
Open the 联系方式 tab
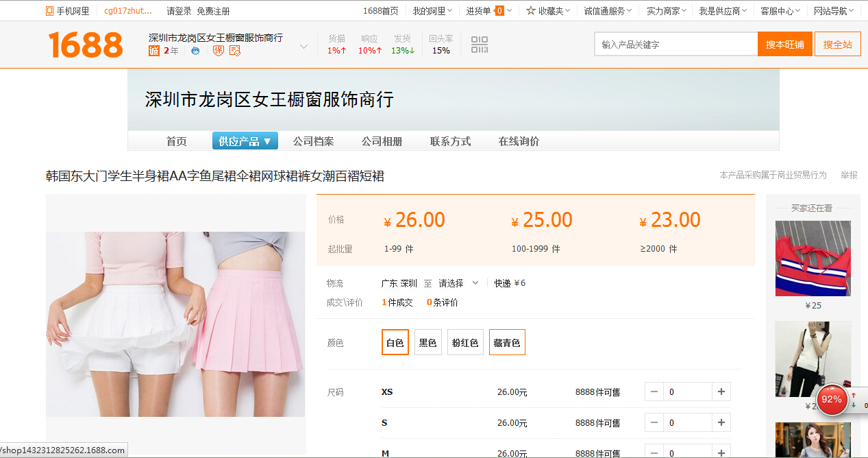(x=450, y=141)
